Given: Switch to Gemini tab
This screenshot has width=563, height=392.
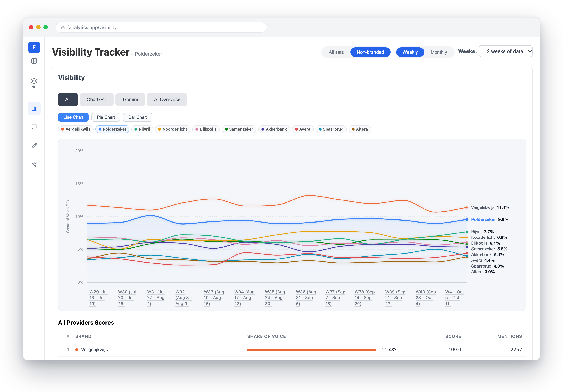Looking at the screenshot, I should tap(130, 100).
